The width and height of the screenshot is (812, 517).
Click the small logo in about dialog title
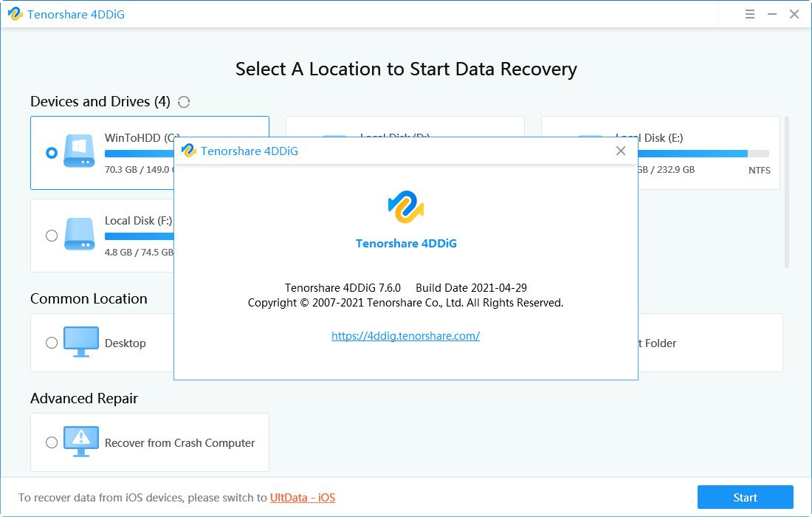pyautogui.click(x=188, y=151)
